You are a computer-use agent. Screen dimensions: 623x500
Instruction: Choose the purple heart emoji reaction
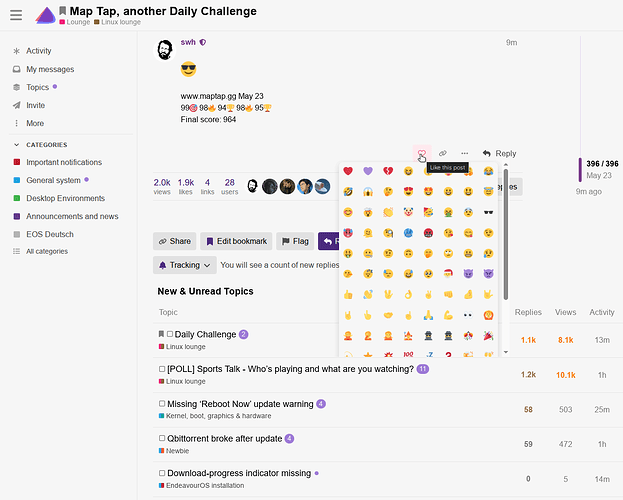click(368, 171)
